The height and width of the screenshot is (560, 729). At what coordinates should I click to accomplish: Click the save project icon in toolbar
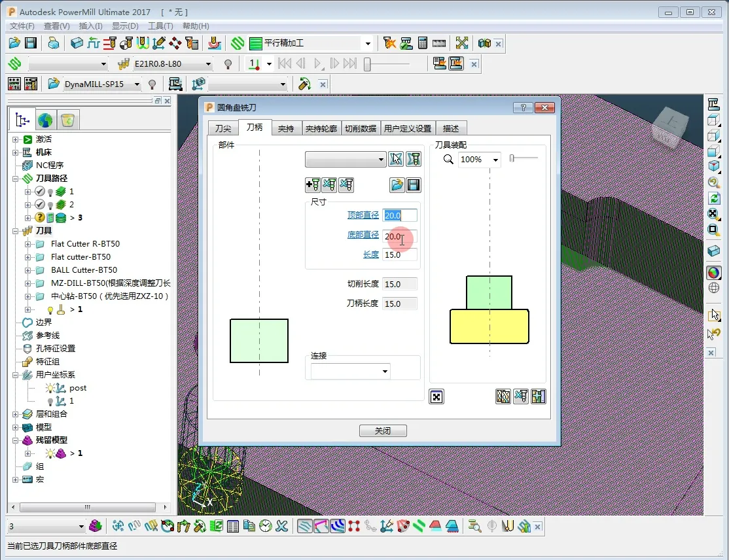[30, 43]
